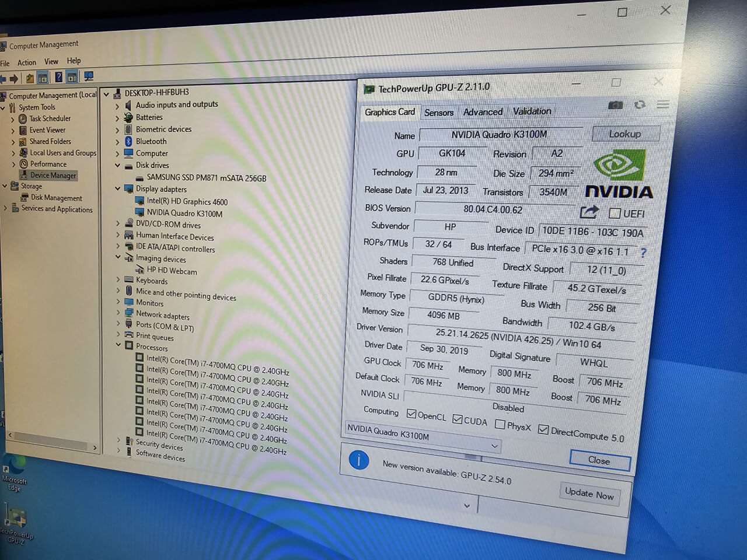This screenshot has width=747, height=560.
Task: Select Disk Management in the tree
Action: click(x=56, y=198)
